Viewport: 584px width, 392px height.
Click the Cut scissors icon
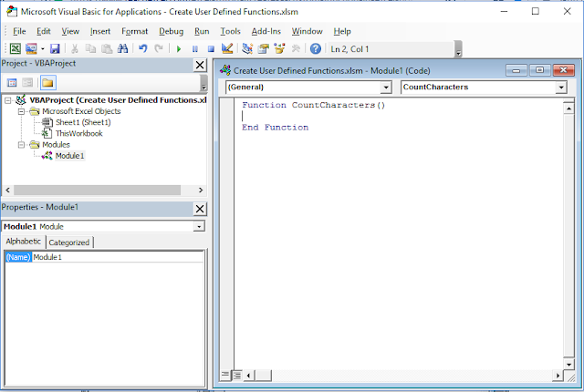click(75, 48)
